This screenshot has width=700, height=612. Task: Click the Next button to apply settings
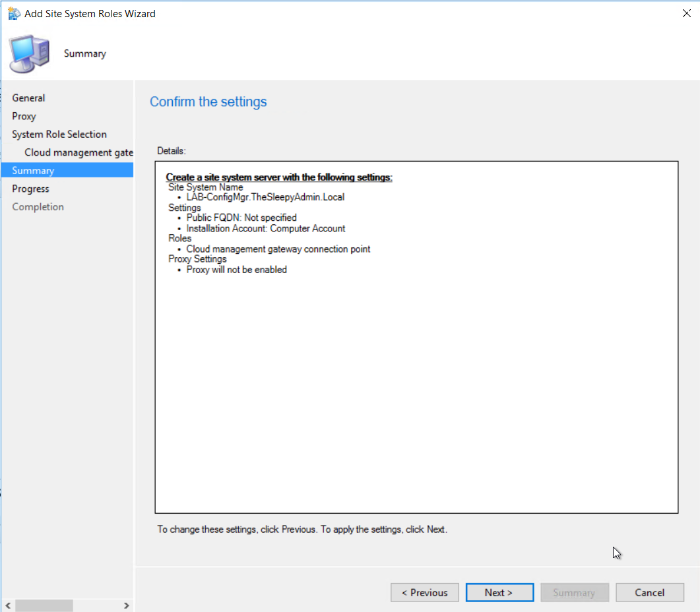tap(499, 592)
